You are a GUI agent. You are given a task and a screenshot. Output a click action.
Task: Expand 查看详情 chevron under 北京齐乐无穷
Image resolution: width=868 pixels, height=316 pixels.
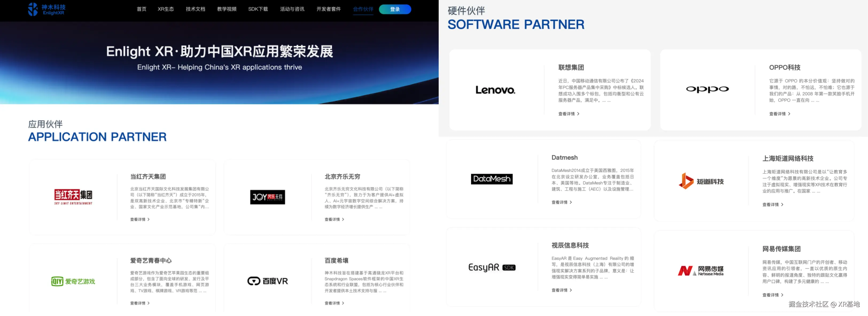(x=343, y=219)
